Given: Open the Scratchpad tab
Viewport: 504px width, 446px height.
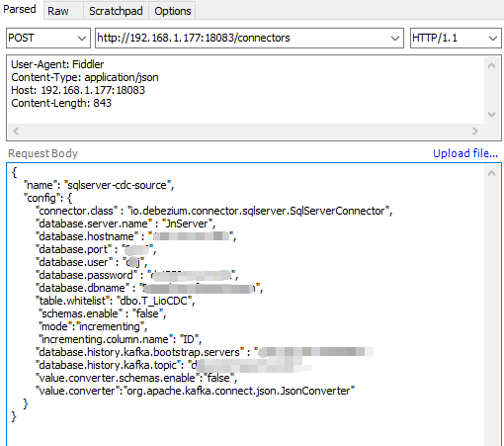Looking at the screenshot, I should click(116, 11).
